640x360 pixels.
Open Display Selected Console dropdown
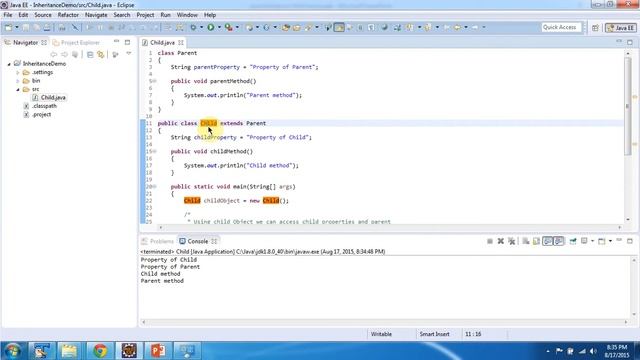click(592, 241)
